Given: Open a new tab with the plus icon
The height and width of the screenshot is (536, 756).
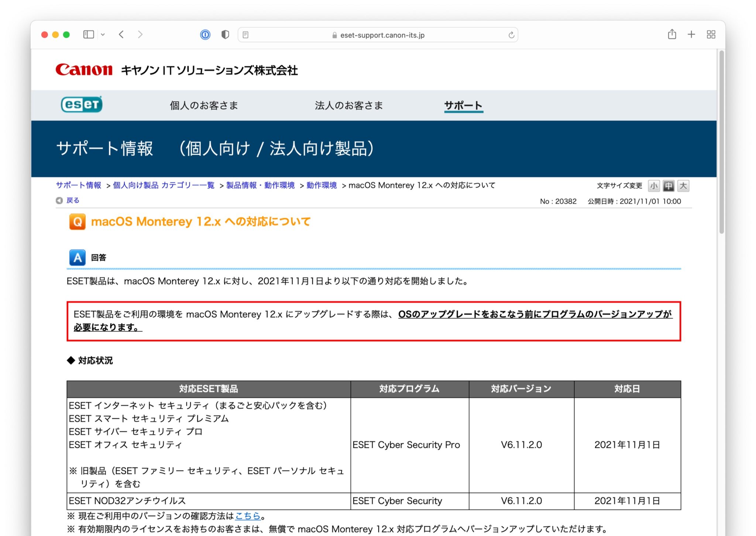Looking at the screenshot, I should (691, 34).
